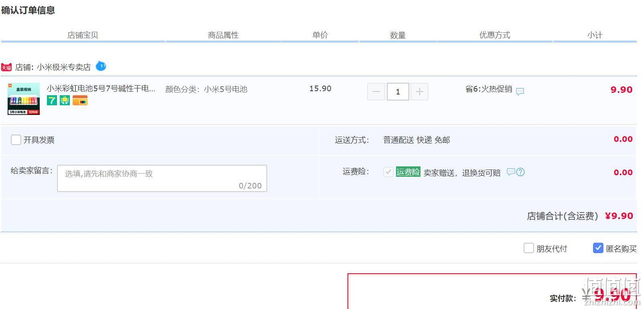Click the freight insurance help question mark
The image size is (644, 309).
[x=520, y=172]
